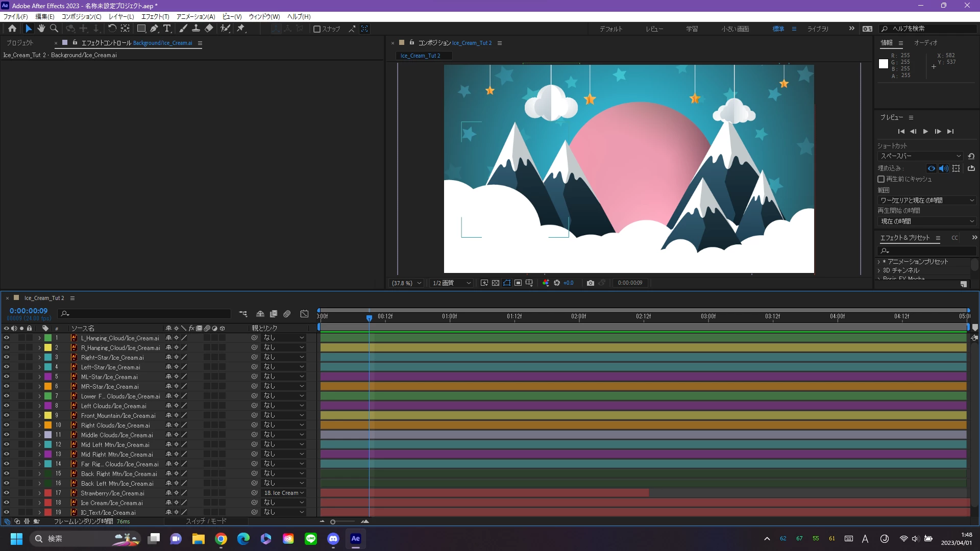Pick the Puppet Pin tool
The width and height of the screenshot is (980, 551).
point(241,29)
